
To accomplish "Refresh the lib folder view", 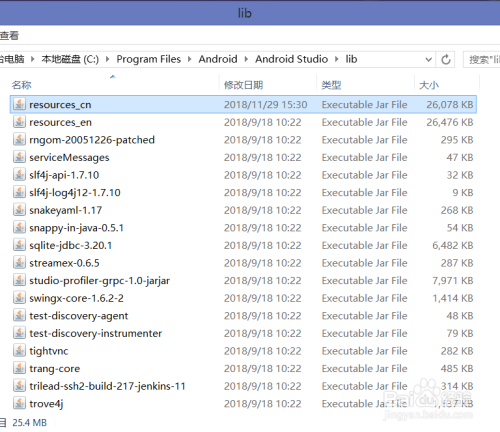I will 446,60.
